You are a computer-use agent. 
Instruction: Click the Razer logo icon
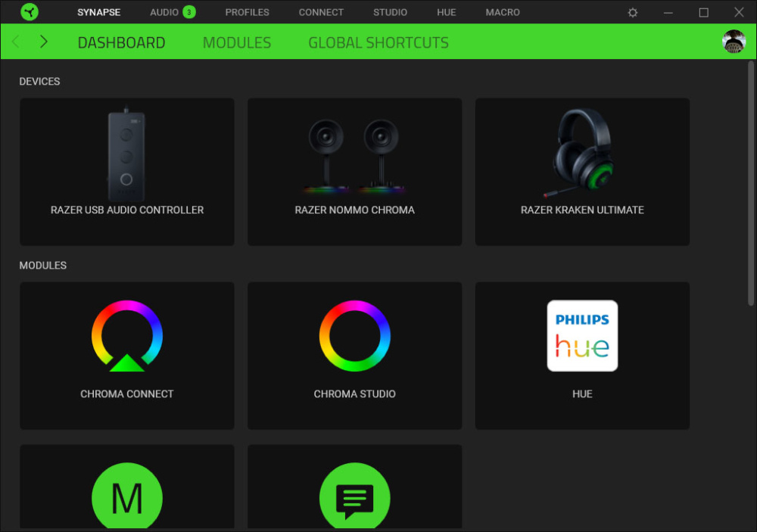click(x=30, y=12)
